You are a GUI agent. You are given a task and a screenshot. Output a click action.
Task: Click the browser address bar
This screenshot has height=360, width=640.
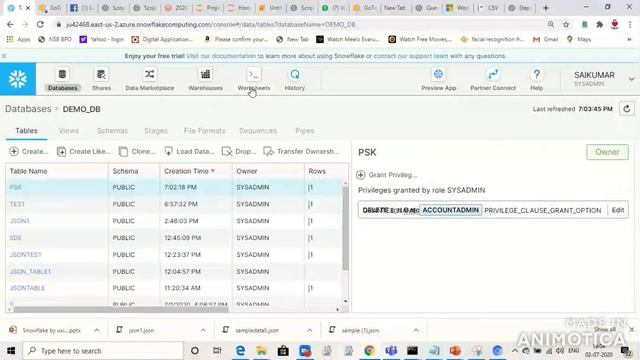(302, 24)
